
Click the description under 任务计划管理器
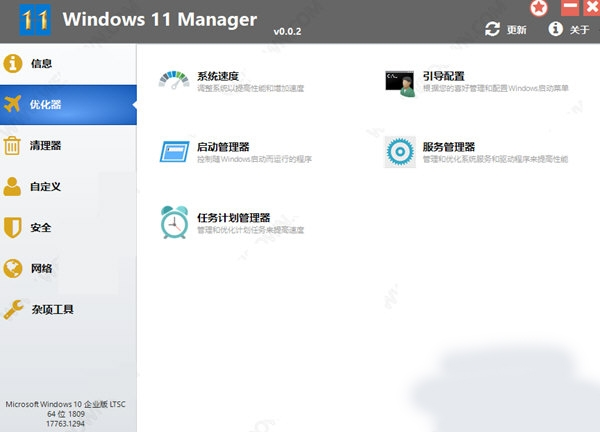click(x=251, y=230)
